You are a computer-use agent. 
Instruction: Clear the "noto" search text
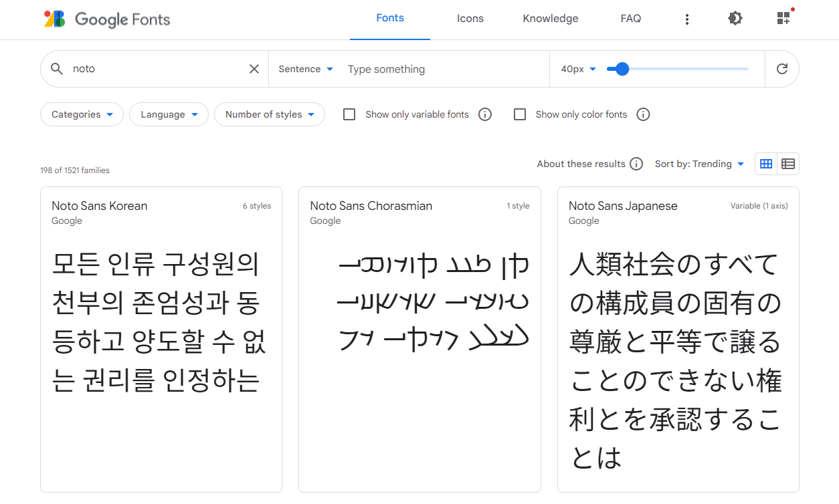254,69
